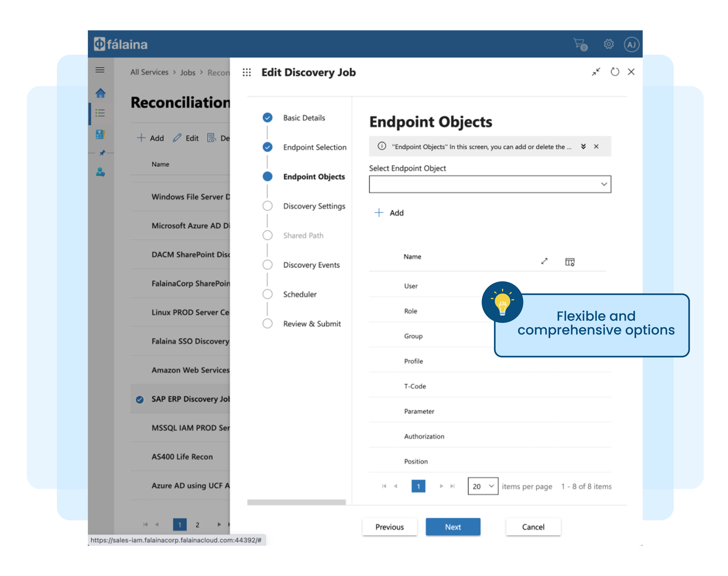Click the blue Next button

point(453,527)
